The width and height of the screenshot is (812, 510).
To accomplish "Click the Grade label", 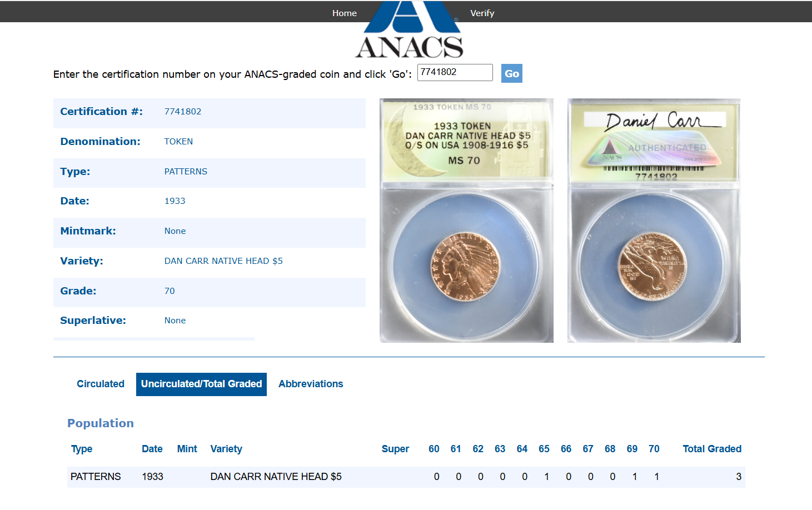I will point(78,291).
